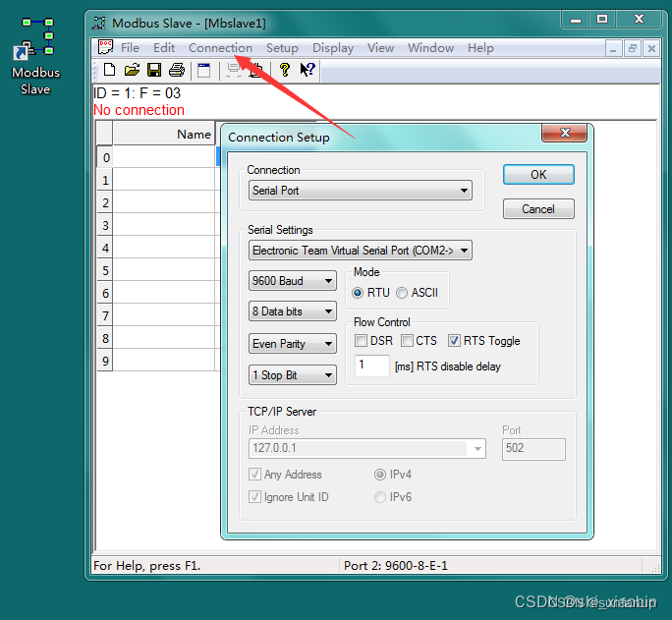This screenshot has width=672, height=620.
Task: Close the Connection Setup dialog with red X
Action: tap(565, 133)
